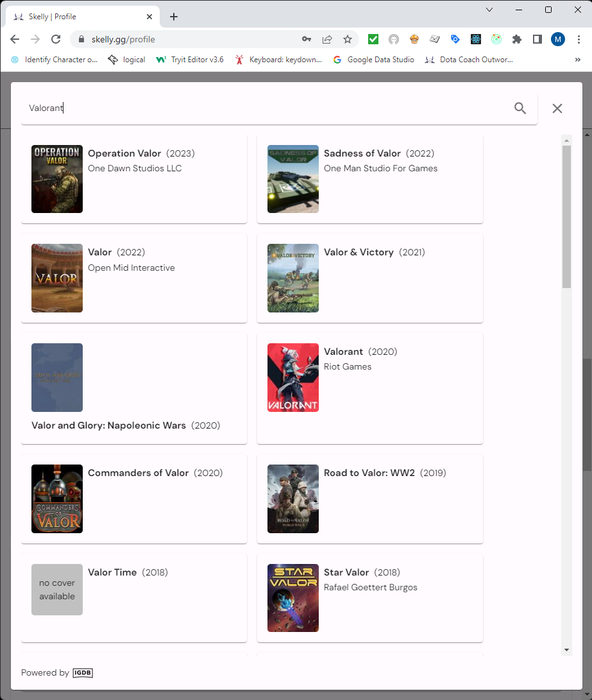Maximize the Chrome window
The width and height of the screenshot is (592, 700).
click(548, 10)
